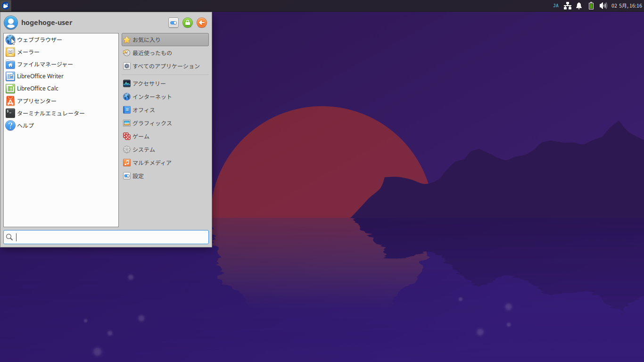Start the Mail Reader (メーラー)
This screenshot has width=644, height=362.
pos(27,52)
